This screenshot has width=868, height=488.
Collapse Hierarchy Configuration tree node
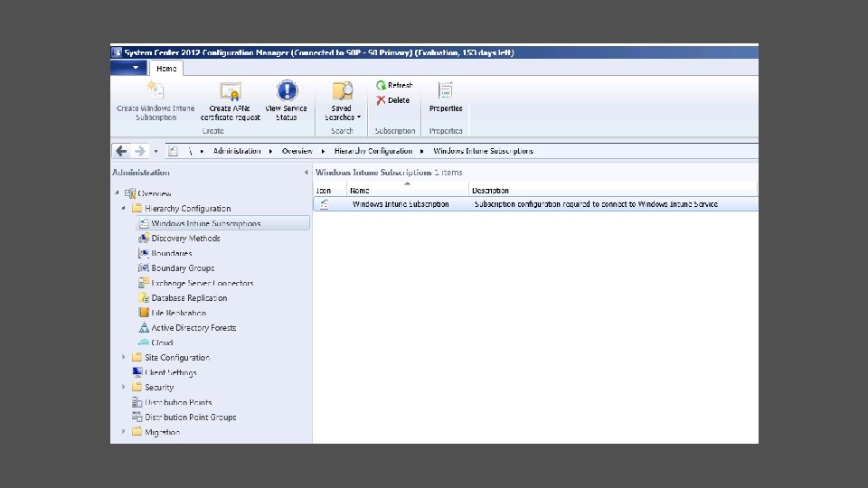pos(124,208)
